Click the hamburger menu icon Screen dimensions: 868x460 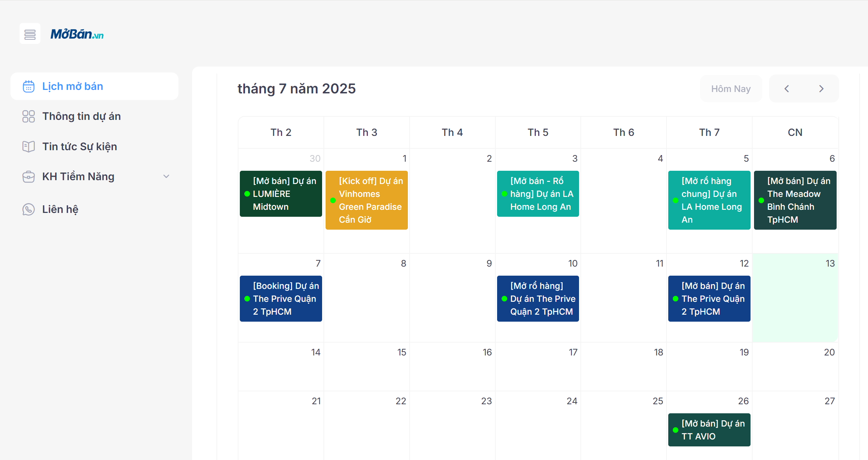pyautogui.click(x=30, y=34)
